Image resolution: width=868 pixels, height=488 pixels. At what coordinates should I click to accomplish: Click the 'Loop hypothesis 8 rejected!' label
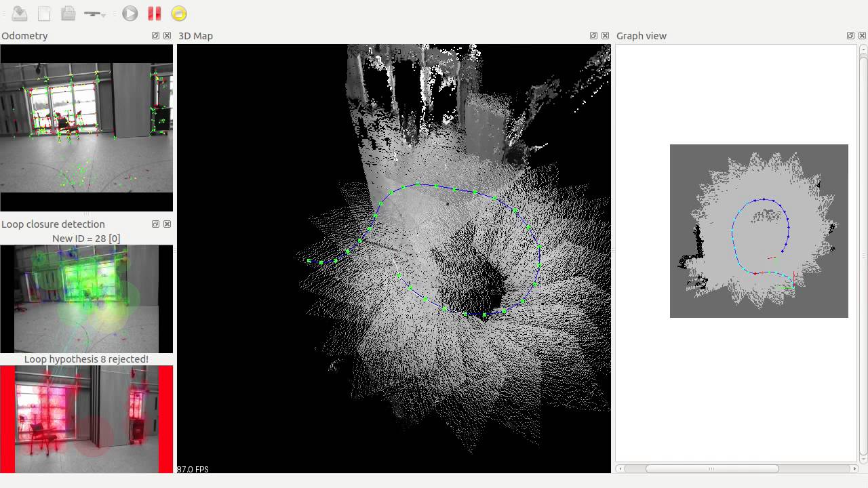86,359
